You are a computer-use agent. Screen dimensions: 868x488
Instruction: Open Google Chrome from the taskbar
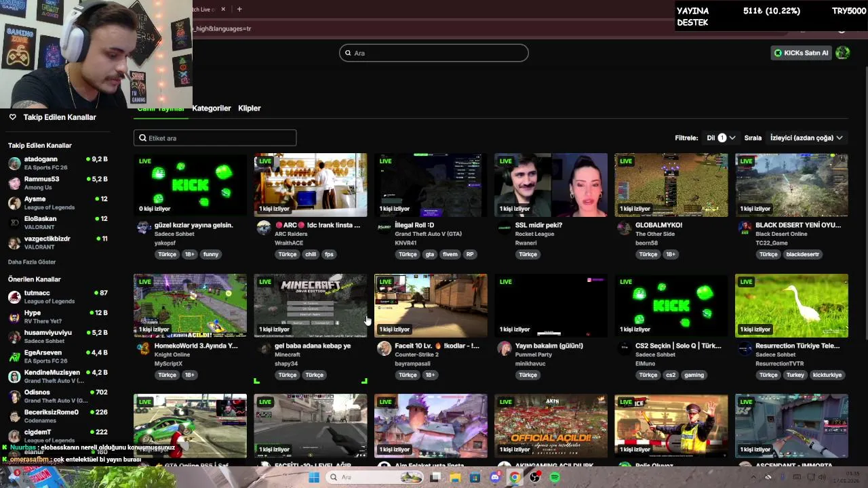coord(515,477)
